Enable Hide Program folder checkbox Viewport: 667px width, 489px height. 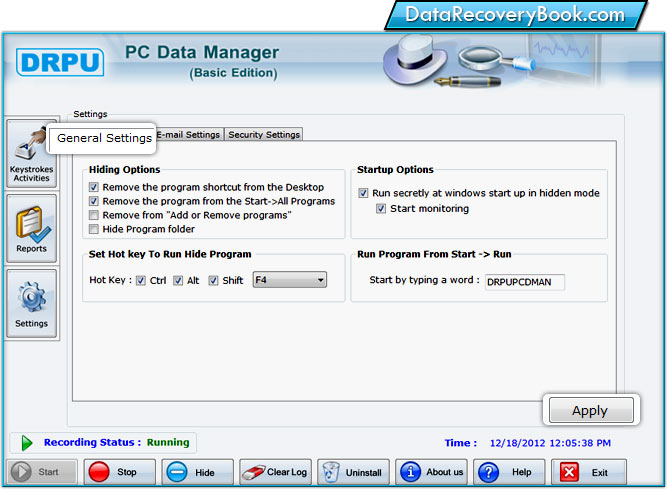94,229
